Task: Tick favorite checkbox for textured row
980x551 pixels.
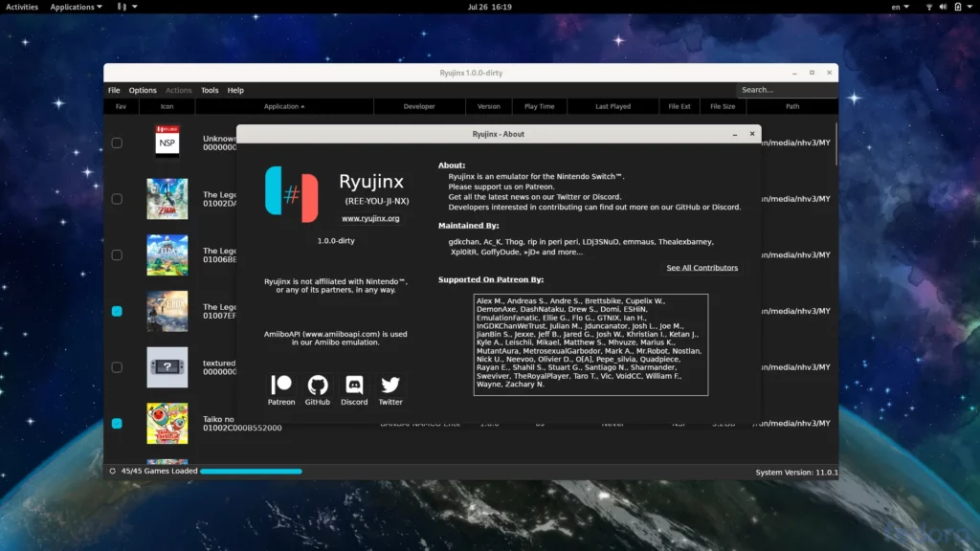Action: tap(117, 367)
